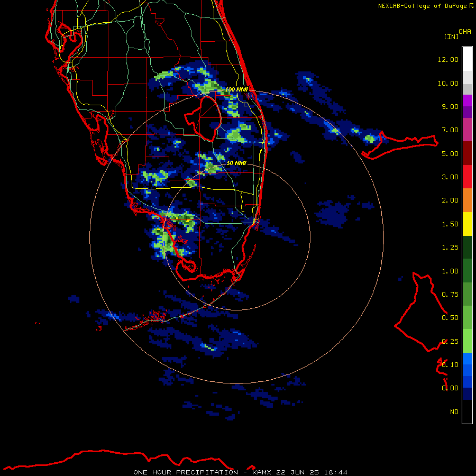Image resolution: width=476 pixels, height=476 pixels.
Task: Click the Andros island outline at right
Action: 421,313
